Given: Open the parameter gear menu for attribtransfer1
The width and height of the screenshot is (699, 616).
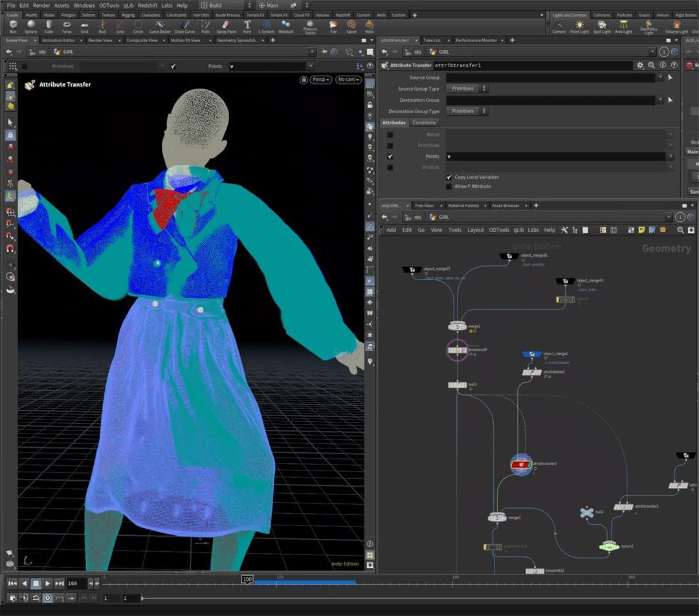Looking at the screenshot, I should [640, 65].
